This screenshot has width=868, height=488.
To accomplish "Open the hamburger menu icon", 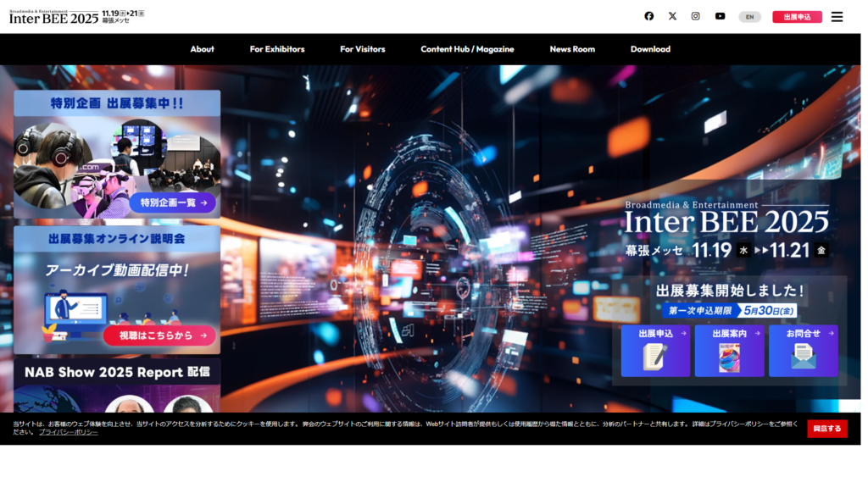I will (837, 17).
